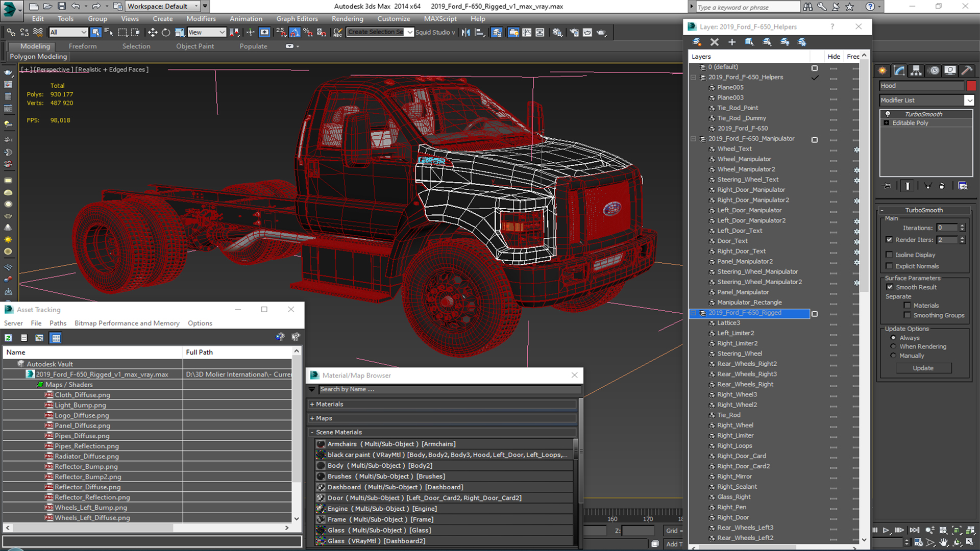The width and height of the screenshot is (980, 551).
Task: Click the Mirror tool icon
Action: click(465, 32)
